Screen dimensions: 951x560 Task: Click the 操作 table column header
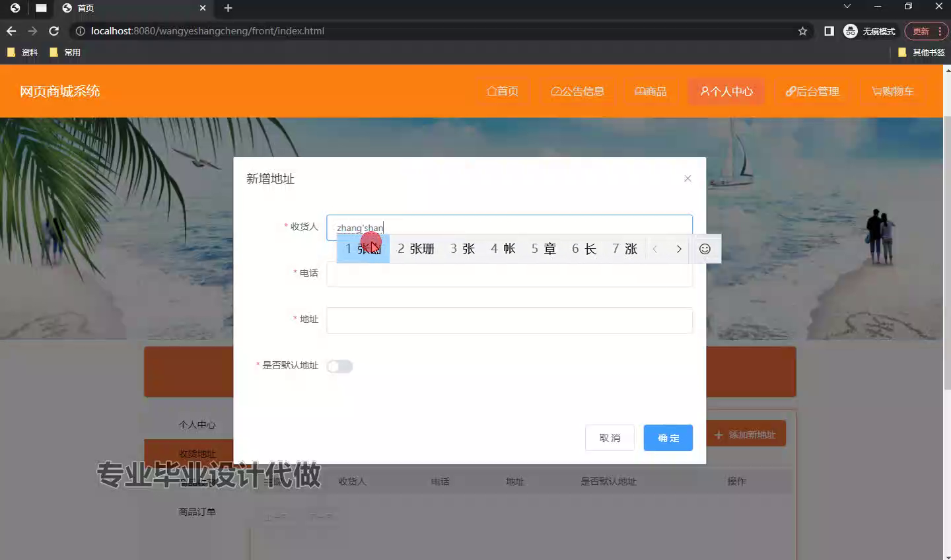(x=736, y=481)
